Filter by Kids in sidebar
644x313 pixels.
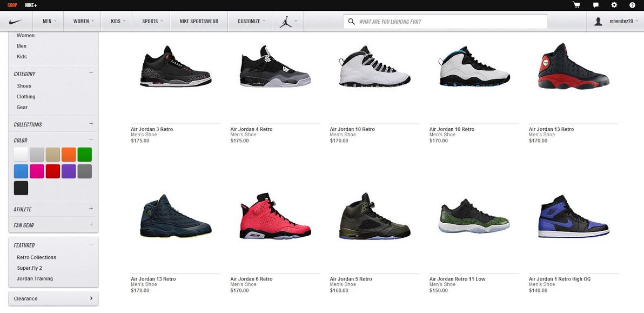coord(22,57)
